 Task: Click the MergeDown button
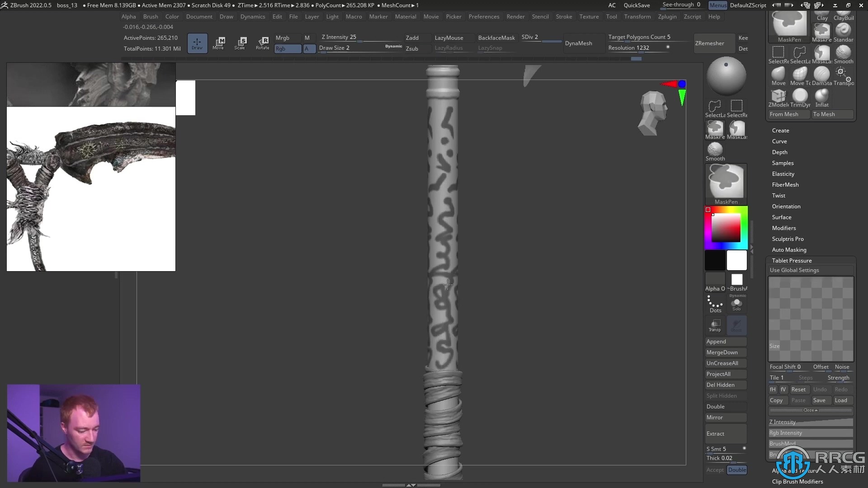click(x=722, y=352)
